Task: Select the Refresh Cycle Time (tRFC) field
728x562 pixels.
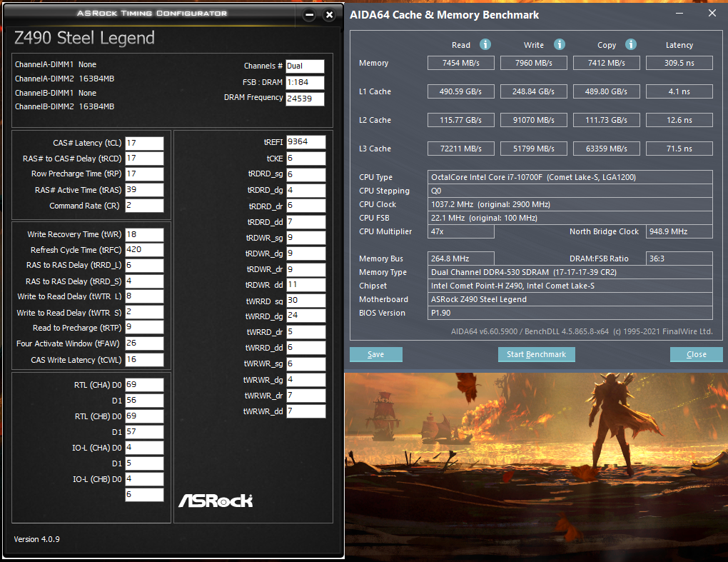Action: [x=144, y=250]
